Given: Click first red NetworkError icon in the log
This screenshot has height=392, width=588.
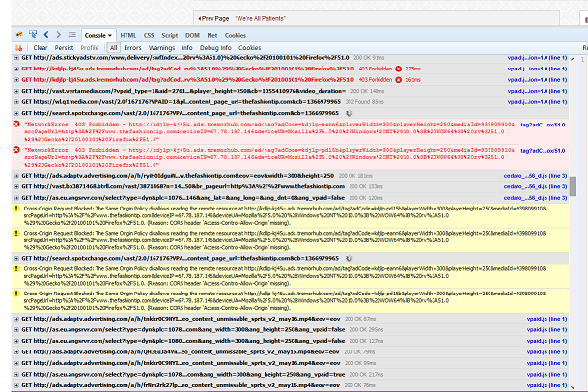Looking at the screenshot, I should tap(6, 125).
